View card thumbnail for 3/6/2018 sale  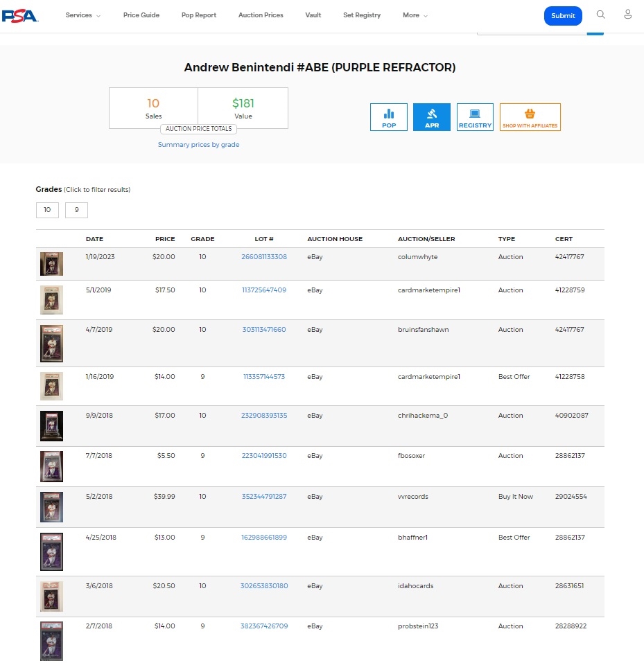pos(51,596)
